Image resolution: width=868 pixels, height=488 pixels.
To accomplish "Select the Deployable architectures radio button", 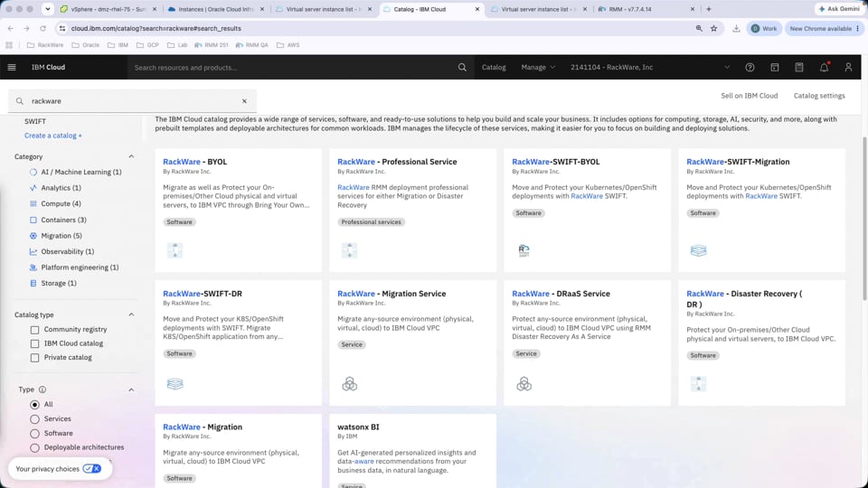I will coord(35,447).
